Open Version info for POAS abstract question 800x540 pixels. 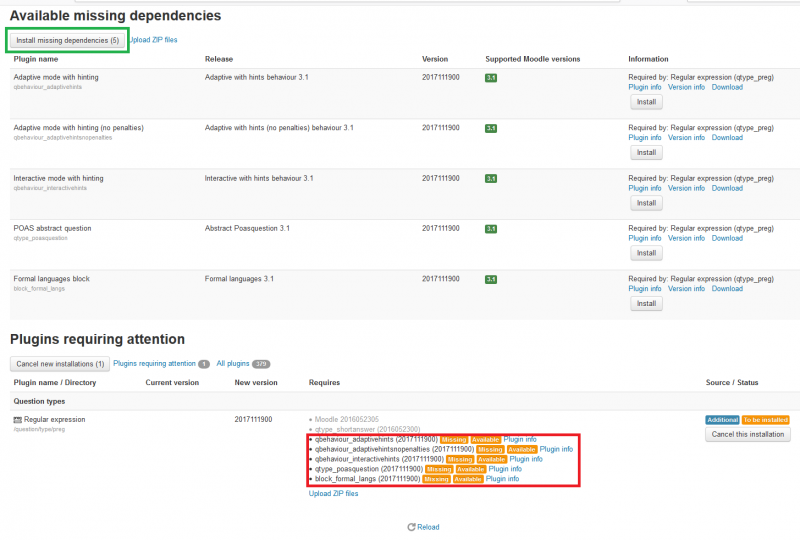(x=686, y=238)
